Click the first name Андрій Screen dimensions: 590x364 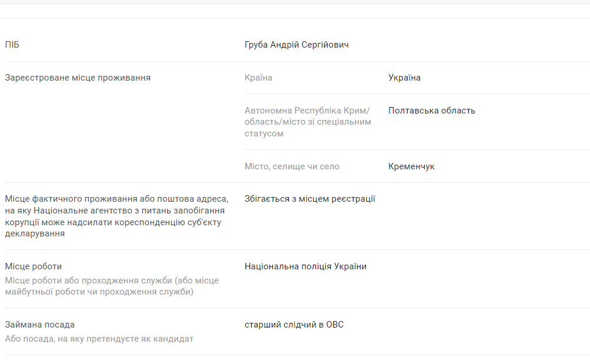pyautogui.click(x=284, y=45)
